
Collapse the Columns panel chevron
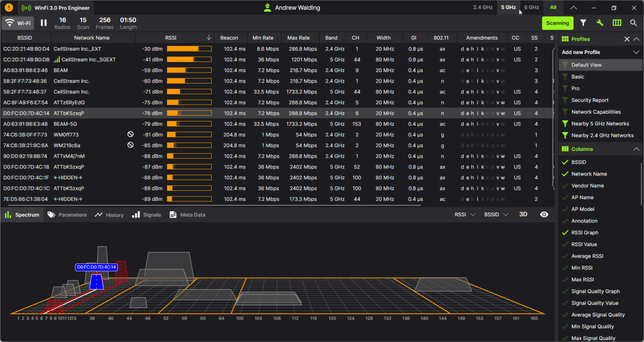click(x=636, y=149)
